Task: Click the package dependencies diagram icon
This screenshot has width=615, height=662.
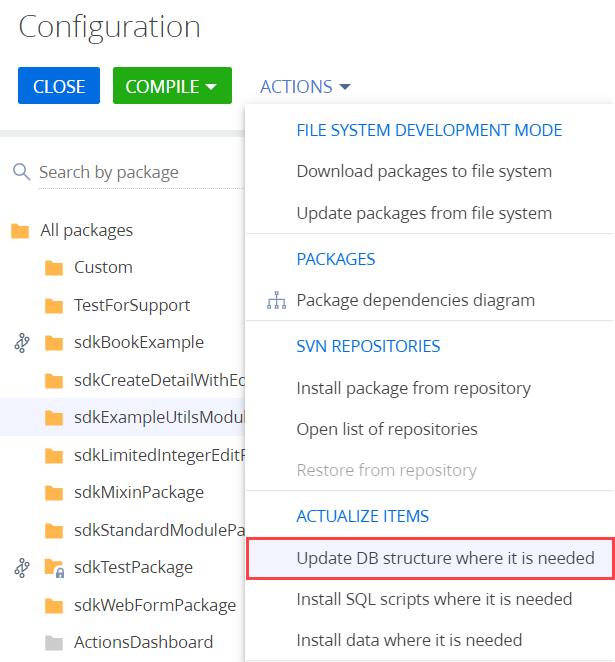Action: point(276,300)
